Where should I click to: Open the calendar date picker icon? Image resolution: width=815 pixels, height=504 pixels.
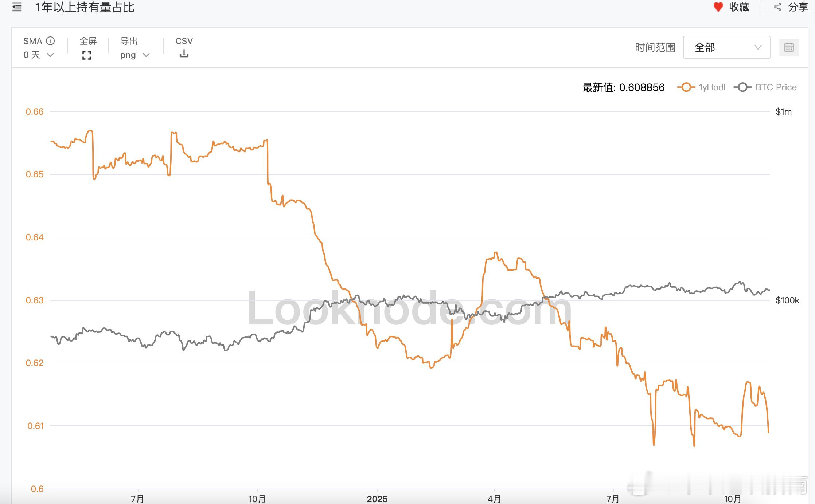pyautogui.click(x=789, y=48)
